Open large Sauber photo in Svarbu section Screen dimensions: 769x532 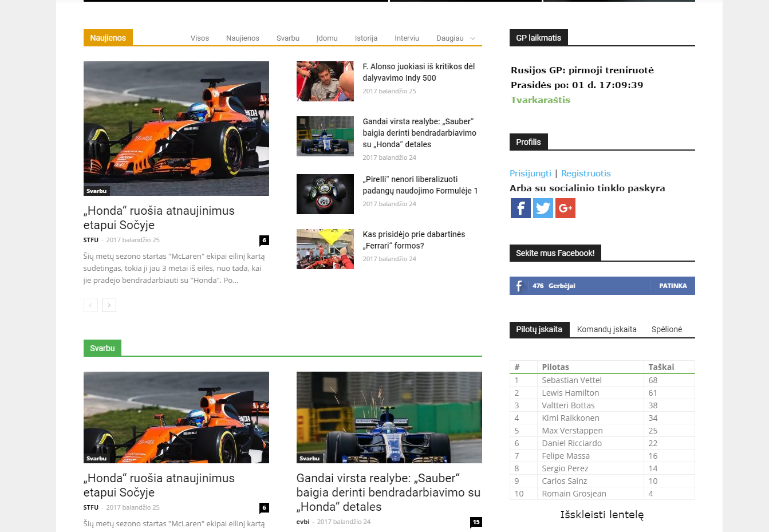click(389, 417)
